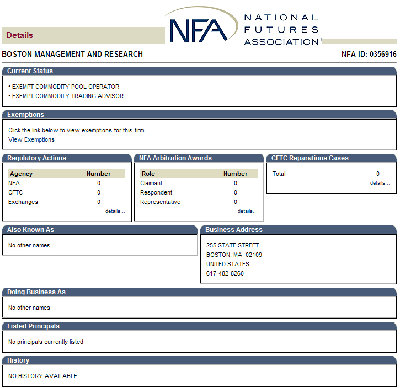Click the Role column header
Screen dimensions: 400x388
pyautogui.click(x=148, y=174)
